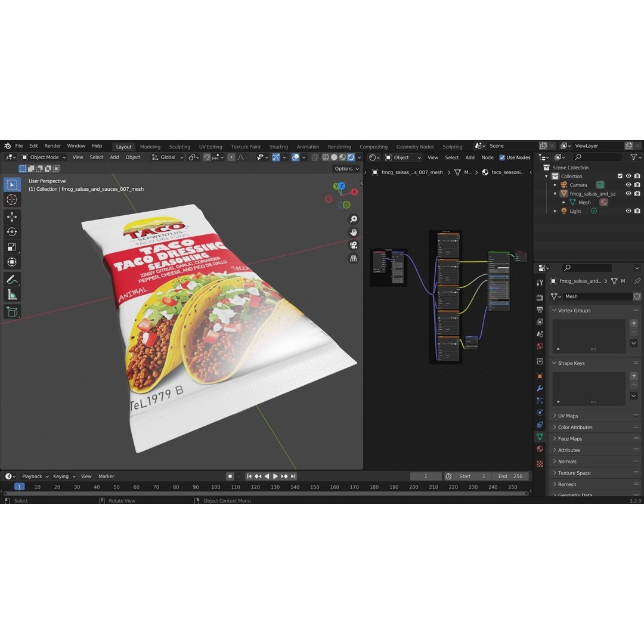Select the Move tool
This screenshot has width=644, height=644.
point(12,217)
